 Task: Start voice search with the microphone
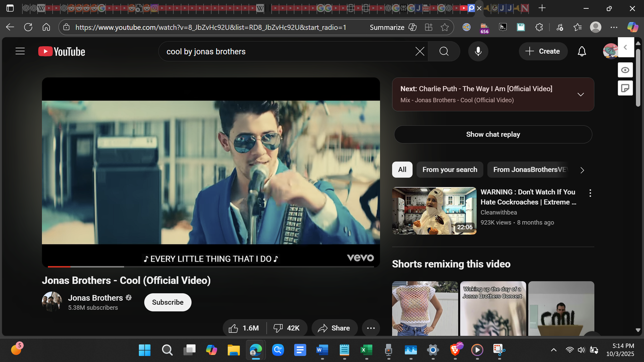point(478,51)
